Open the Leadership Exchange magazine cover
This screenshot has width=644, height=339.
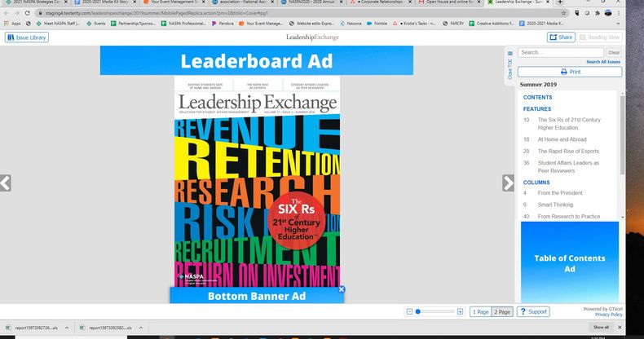[x=257, y=182]
